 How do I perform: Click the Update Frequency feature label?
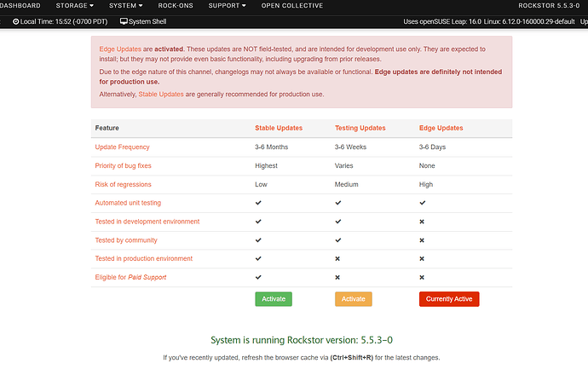pos(122,147)
